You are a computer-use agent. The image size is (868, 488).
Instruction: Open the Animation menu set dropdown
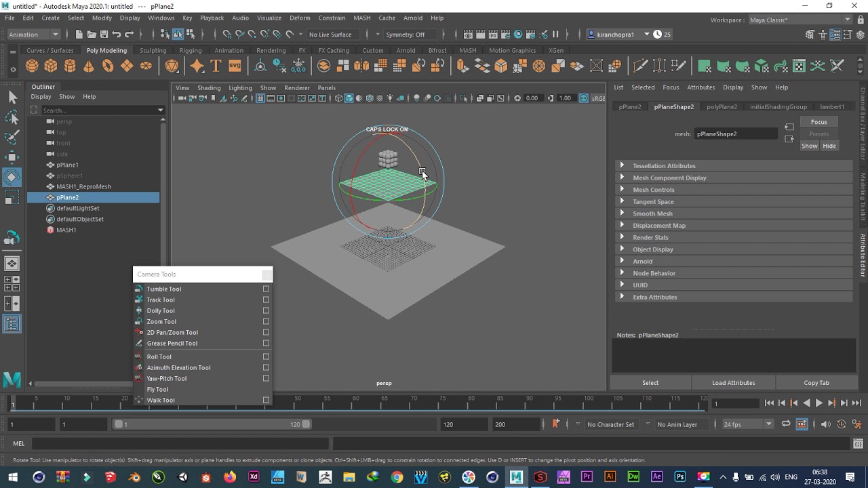(33, 35)
